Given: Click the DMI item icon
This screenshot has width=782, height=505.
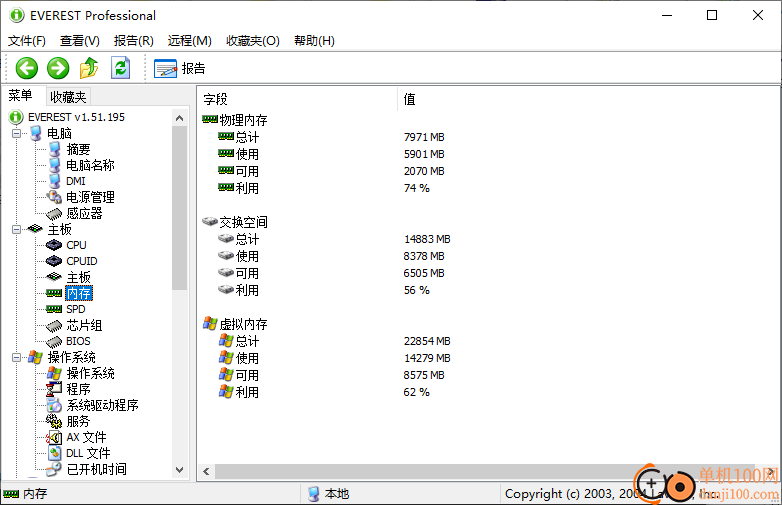Looking at the screenshot, I should pos(54,181).
